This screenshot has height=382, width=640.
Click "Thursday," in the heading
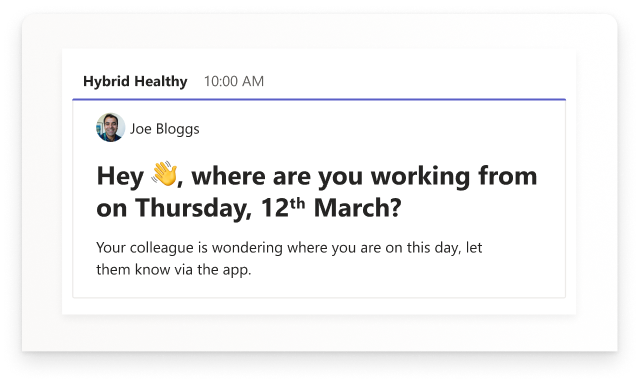tap(193, 208)
